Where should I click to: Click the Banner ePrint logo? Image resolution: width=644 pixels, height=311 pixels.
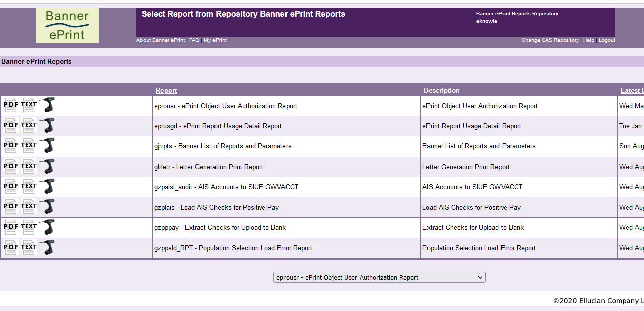tap(67, 25)
